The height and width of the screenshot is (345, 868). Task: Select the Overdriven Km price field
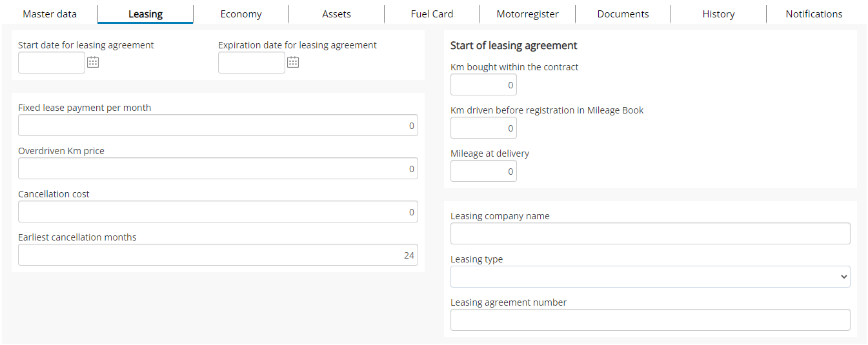[218, 168]
